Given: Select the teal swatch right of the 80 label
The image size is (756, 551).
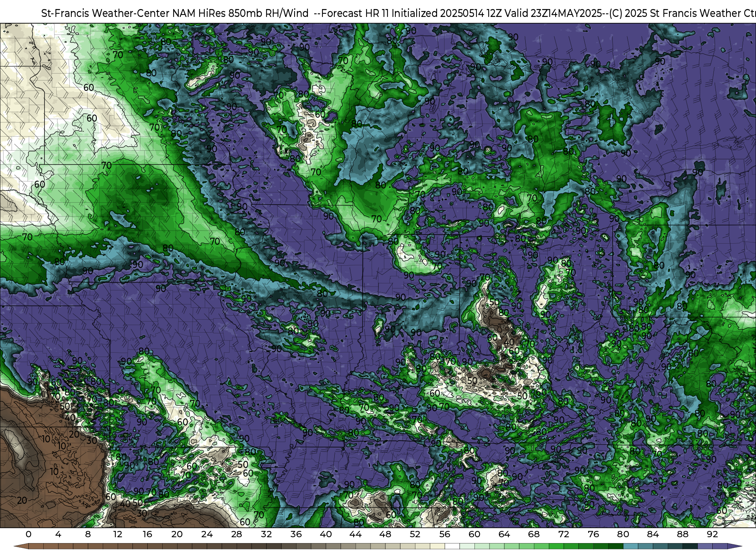Looking at the screenshot, I should click(x=630, y=546).
